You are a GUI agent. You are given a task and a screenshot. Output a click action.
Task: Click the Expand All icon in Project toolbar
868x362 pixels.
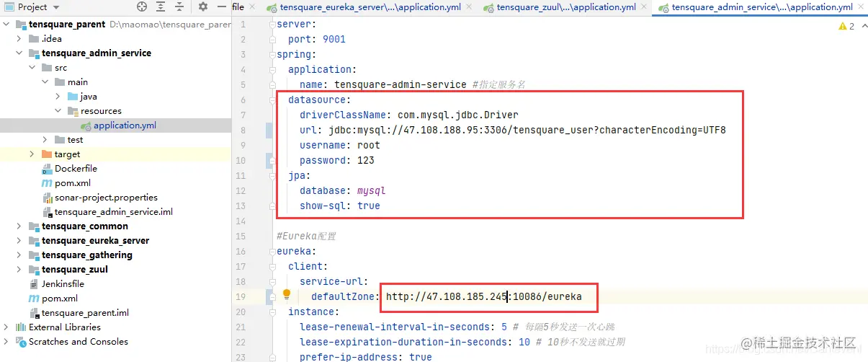(161, 6)
